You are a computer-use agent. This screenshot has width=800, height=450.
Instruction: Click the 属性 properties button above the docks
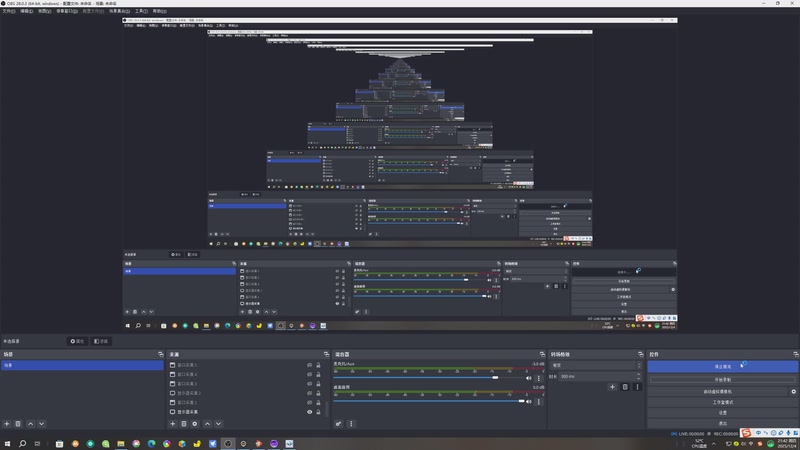point(77,341)
